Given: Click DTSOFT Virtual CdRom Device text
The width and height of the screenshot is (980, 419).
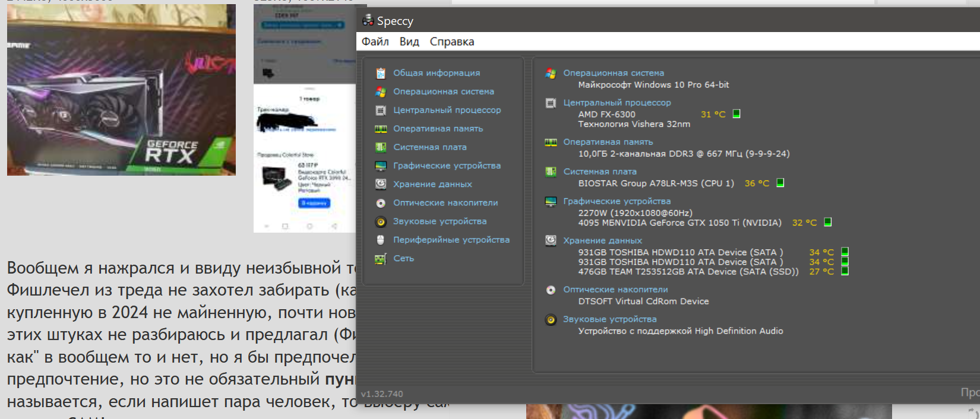Looking at the screenshot, I should (643, 301).
